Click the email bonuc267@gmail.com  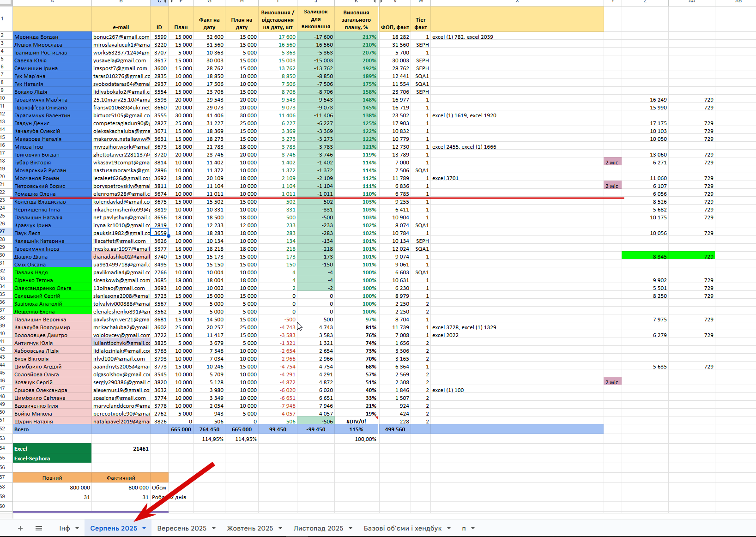[121, 37]
